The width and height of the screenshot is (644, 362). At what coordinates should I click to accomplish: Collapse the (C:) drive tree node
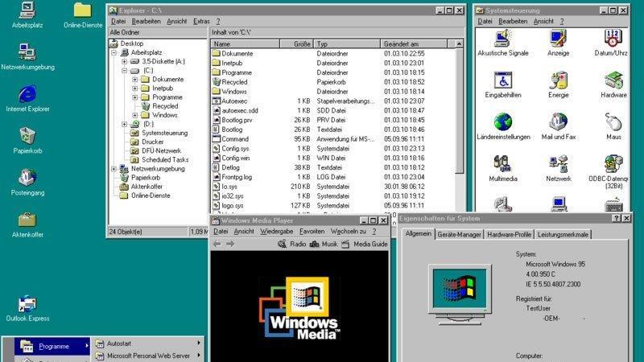[125, 71]
